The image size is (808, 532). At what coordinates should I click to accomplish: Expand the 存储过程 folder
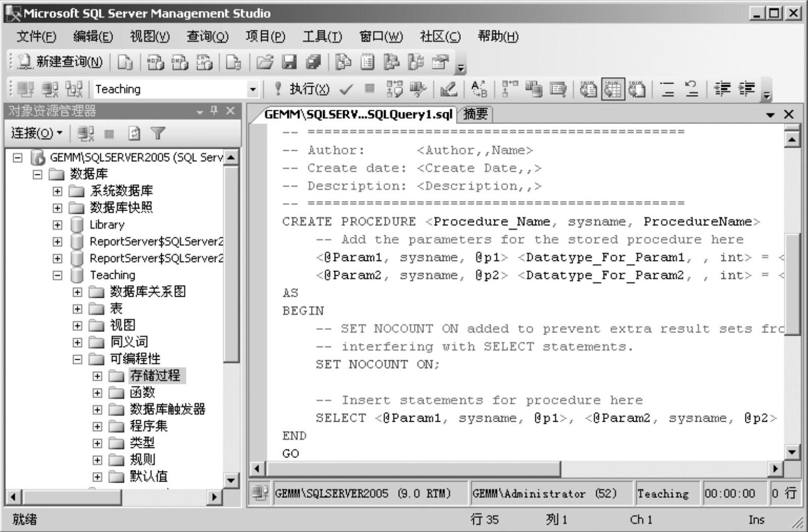[97, 376]
